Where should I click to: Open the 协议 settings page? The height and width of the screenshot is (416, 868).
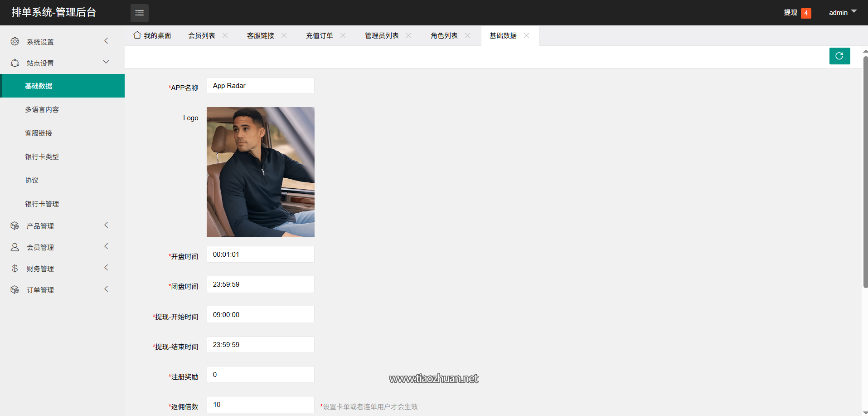[31, 180]
